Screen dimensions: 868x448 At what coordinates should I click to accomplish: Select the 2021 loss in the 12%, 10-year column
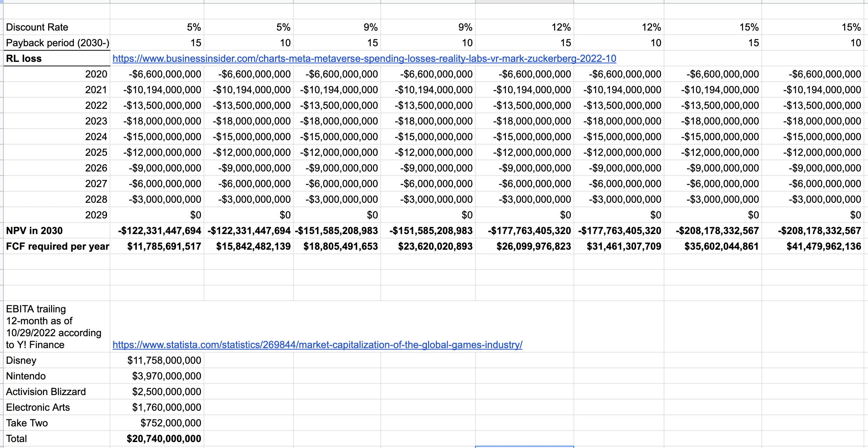click(619, 90)
